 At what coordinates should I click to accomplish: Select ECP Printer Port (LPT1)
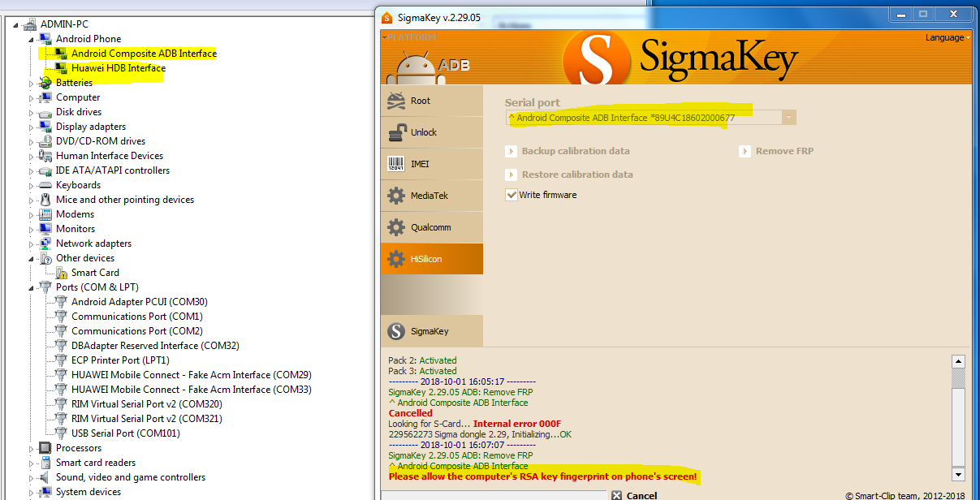coord(120,360)
